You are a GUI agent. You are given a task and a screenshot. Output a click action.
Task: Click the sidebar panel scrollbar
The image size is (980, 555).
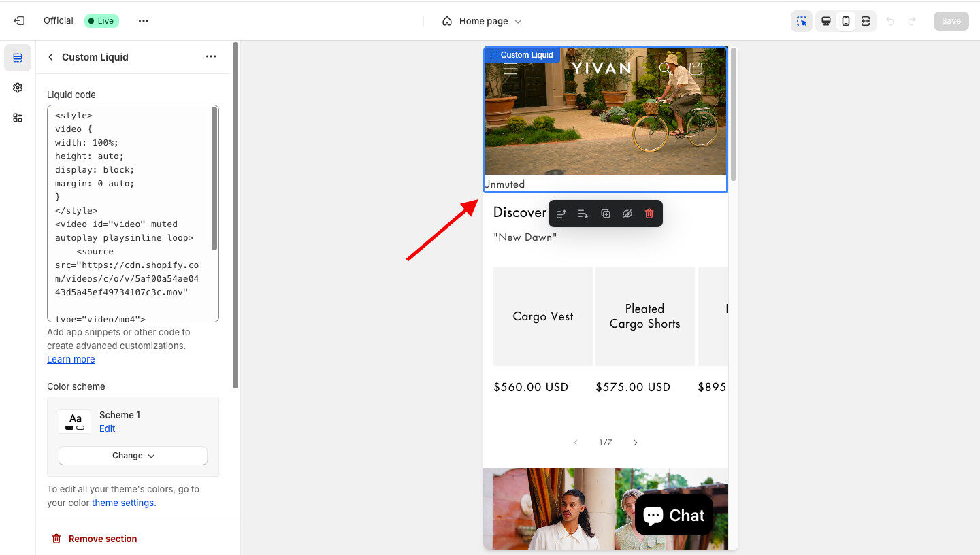235,215
